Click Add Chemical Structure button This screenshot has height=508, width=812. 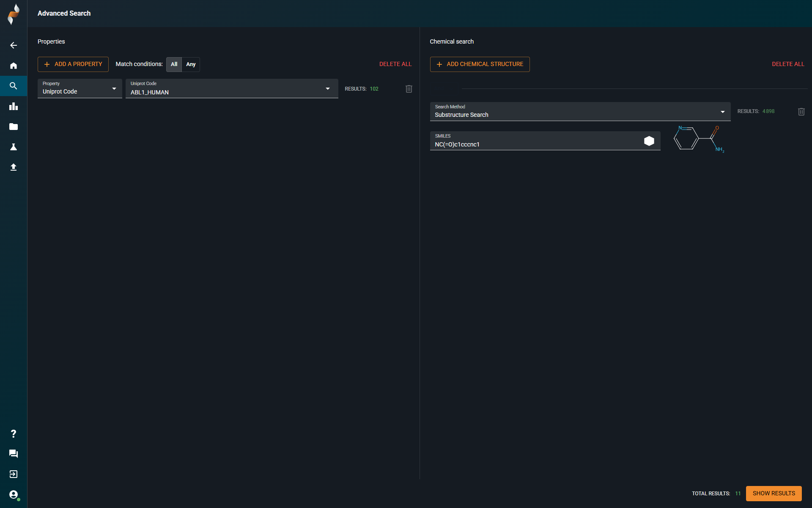click(x=480, y=64)
